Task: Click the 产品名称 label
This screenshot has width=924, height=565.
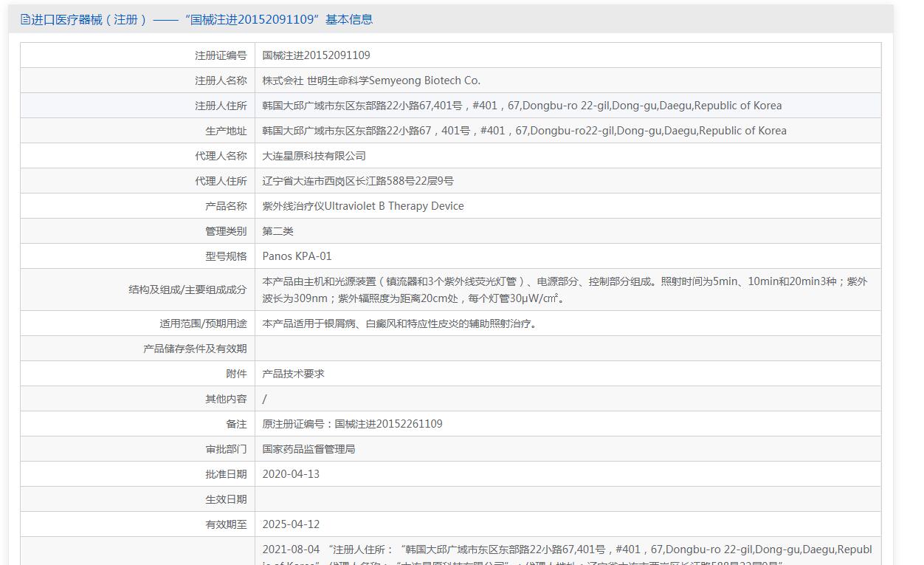Action: coord(226,206)
